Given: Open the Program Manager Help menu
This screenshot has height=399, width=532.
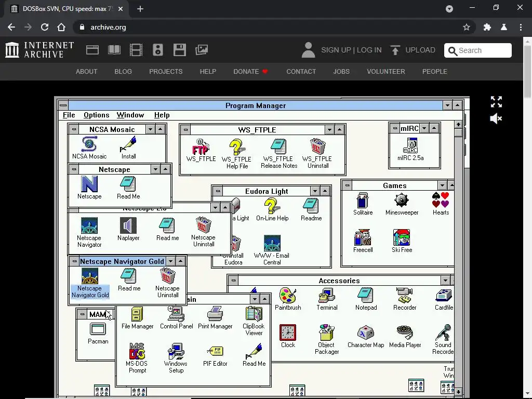Looking at the screenshot, I should (x=162, y=115).
